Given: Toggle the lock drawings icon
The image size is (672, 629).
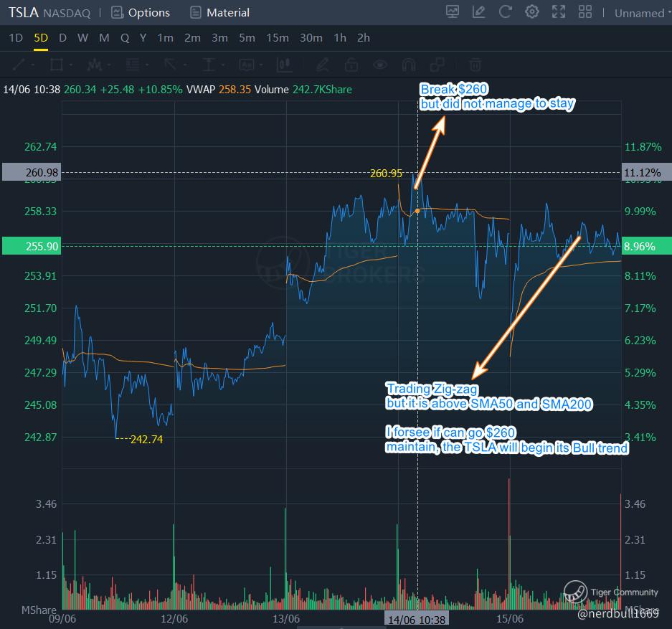Looking at the screenshot, I should [351, 65].
